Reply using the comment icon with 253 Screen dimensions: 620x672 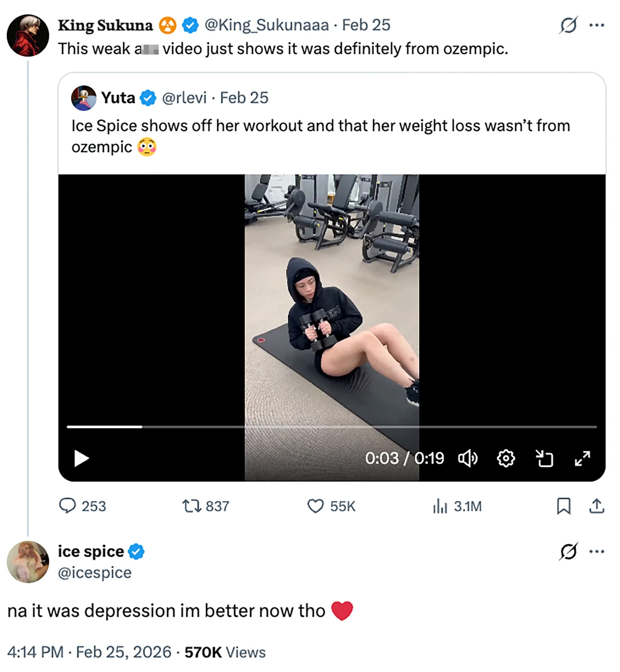pyautogui.click(x=68, y=506)
